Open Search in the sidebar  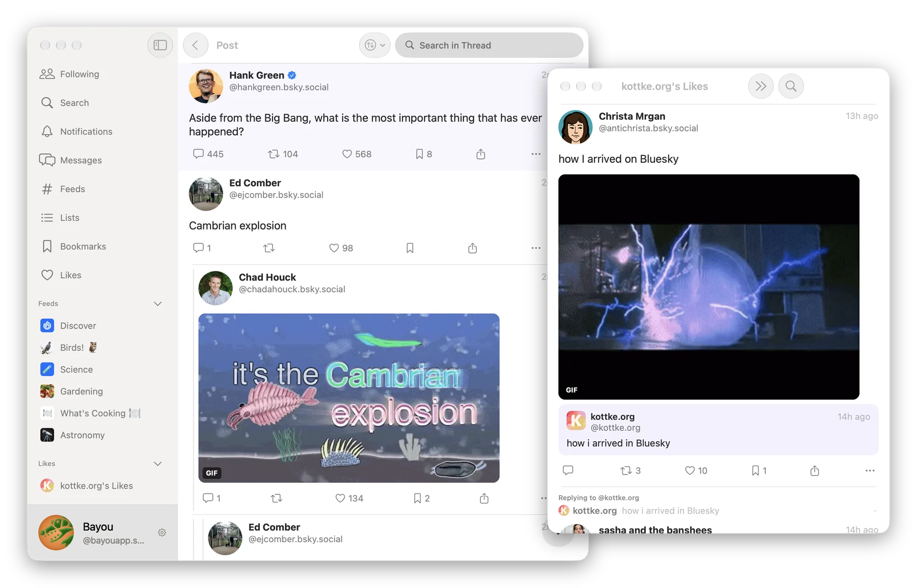[x=65, y=103]
